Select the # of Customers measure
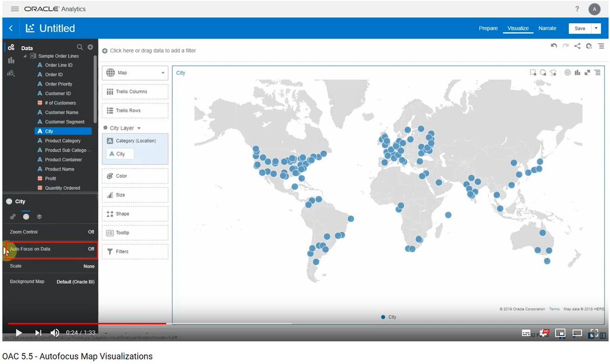The height and width of the screenshot is (364, 610). point(60,103)
